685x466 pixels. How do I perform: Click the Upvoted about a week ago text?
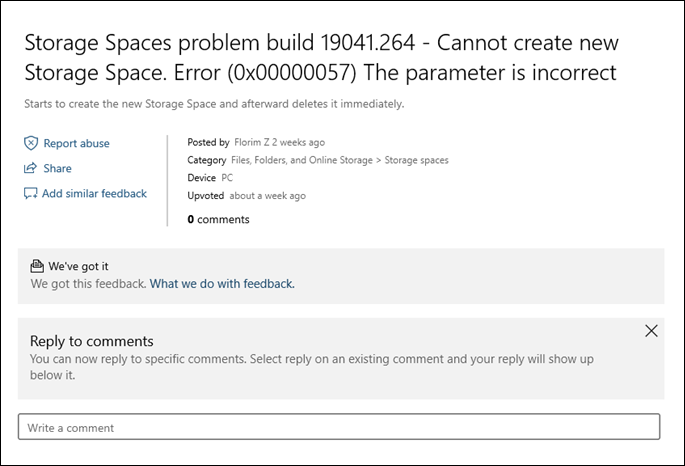246,196
